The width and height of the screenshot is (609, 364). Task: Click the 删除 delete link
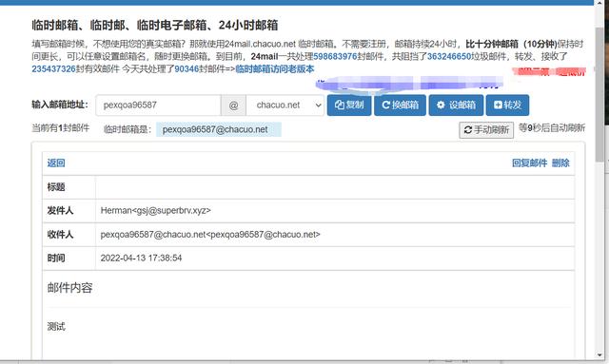coord(560,163)
